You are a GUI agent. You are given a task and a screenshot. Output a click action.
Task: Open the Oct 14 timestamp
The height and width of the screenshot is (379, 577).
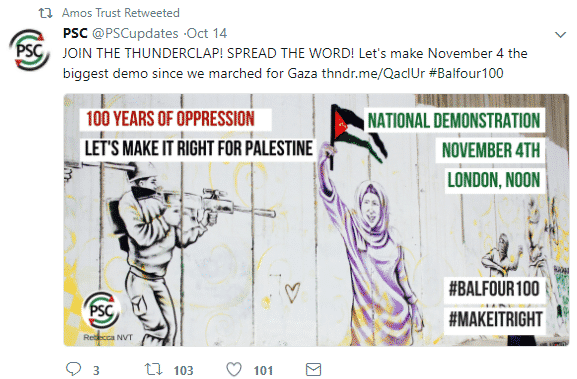click(x=207, y=33)
